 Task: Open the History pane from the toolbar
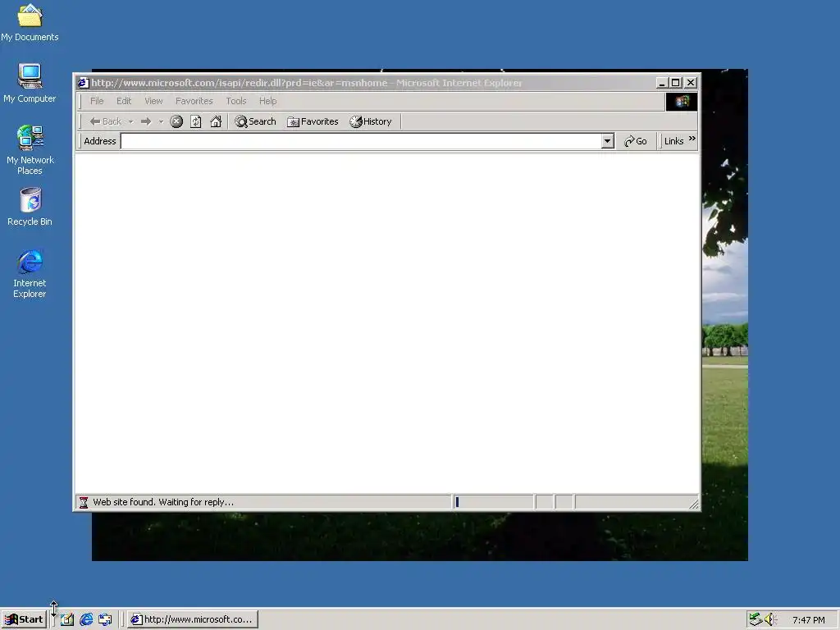click(x=371, y=121)
